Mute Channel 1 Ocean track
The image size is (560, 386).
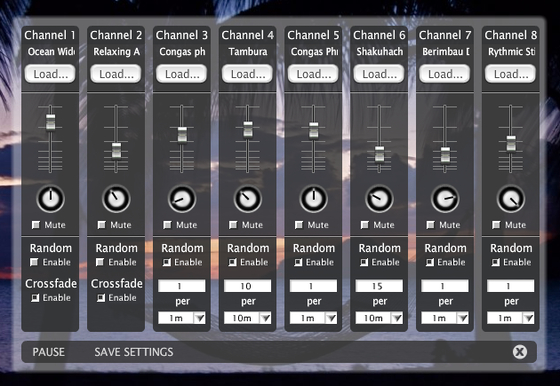click(36, 225)
